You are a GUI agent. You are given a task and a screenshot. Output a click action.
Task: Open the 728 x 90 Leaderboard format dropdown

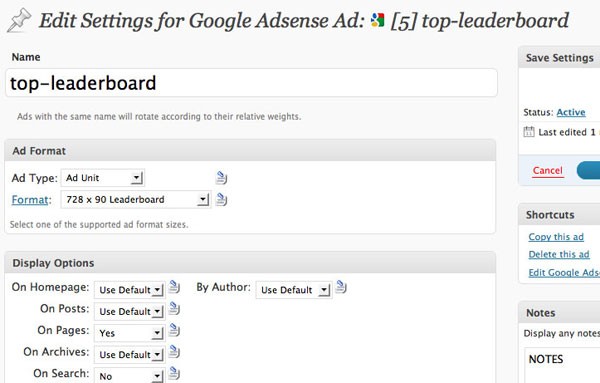click(x=136, y=199)
